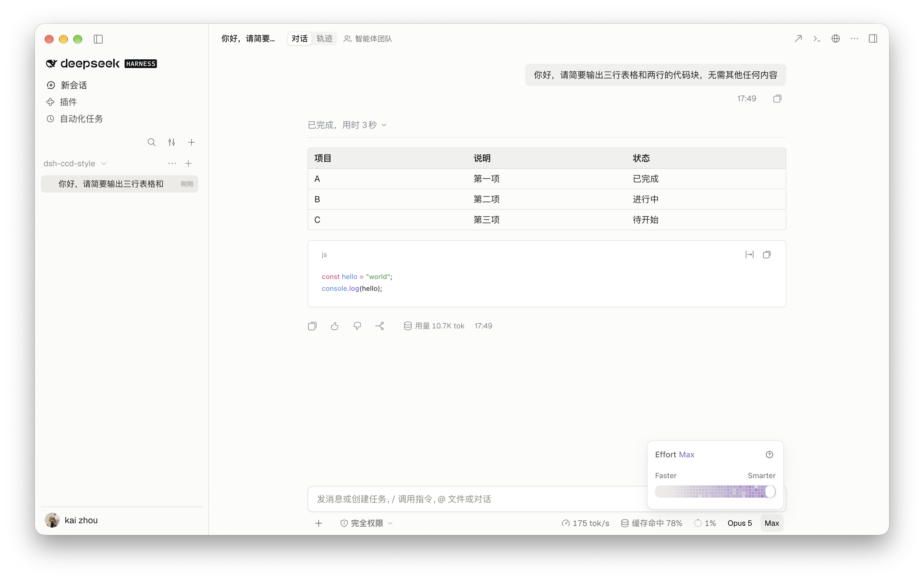Copy the js code block contents
Screen dimensions: 924x581
coord(767,255)
